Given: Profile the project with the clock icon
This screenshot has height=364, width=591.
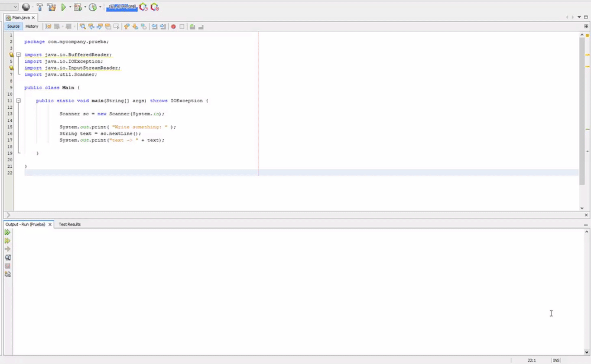Looking at the screenshot, I should [93, 6].
